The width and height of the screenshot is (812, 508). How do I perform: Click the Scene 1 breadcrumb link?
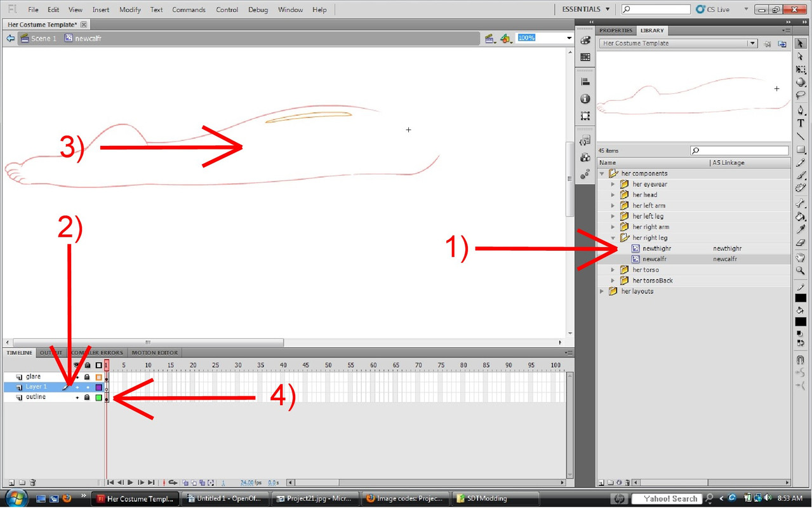[x=43, y=39]
